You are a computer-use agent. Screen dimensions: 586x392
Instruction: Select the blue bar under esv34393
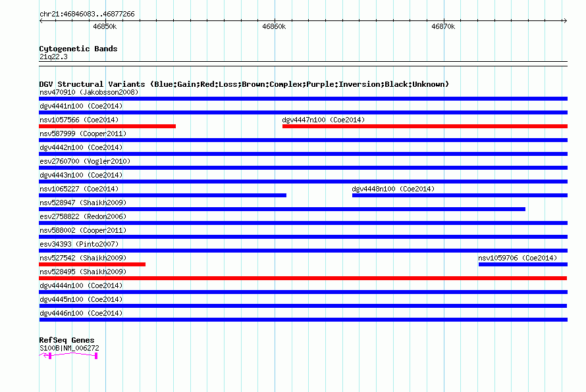(x=303, y=251)
